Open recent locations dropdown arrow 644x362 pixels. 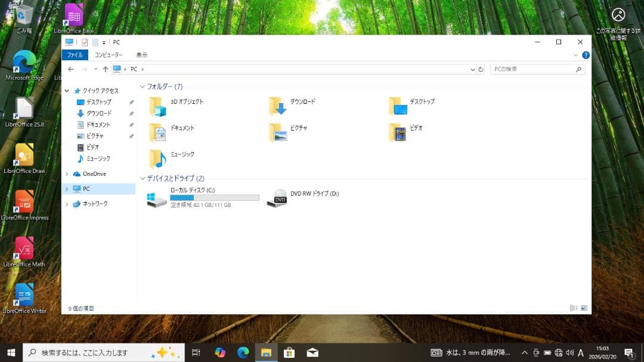coord(95,69)
